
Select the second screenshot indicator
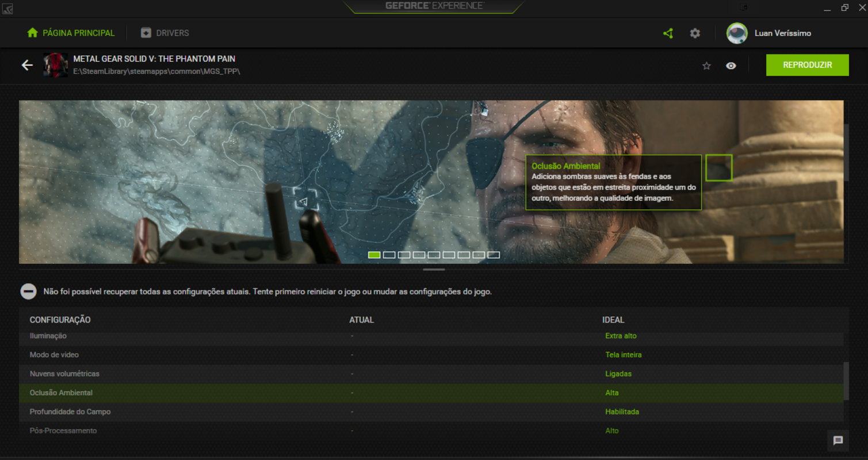pos(389,255)
